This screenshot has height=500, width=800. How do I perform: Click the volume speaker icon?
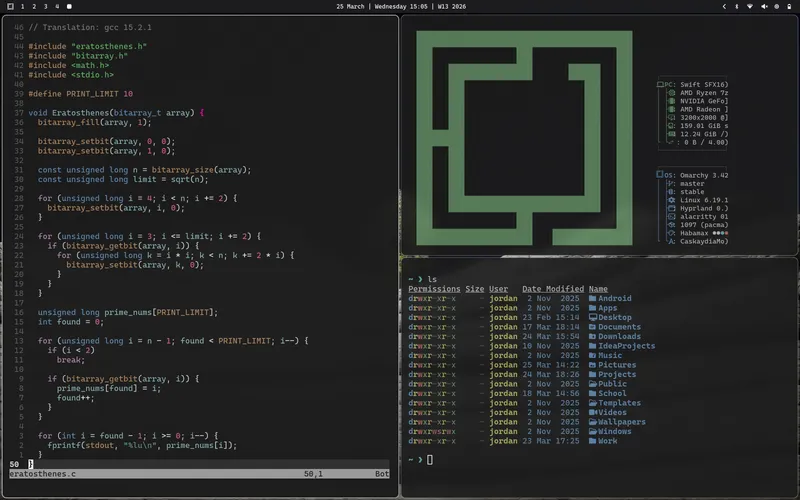tap(764, 7)
